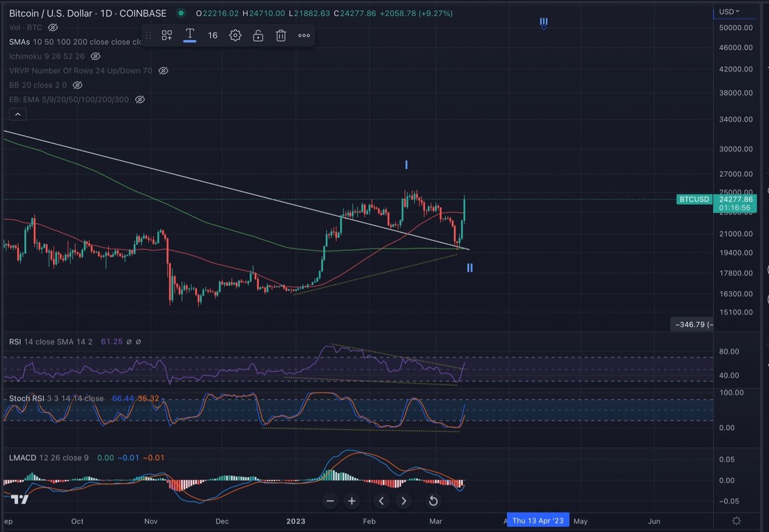Screen dimensions: 769x532
Task: Zoom out the chart with minus button
Action: point(330,501)
